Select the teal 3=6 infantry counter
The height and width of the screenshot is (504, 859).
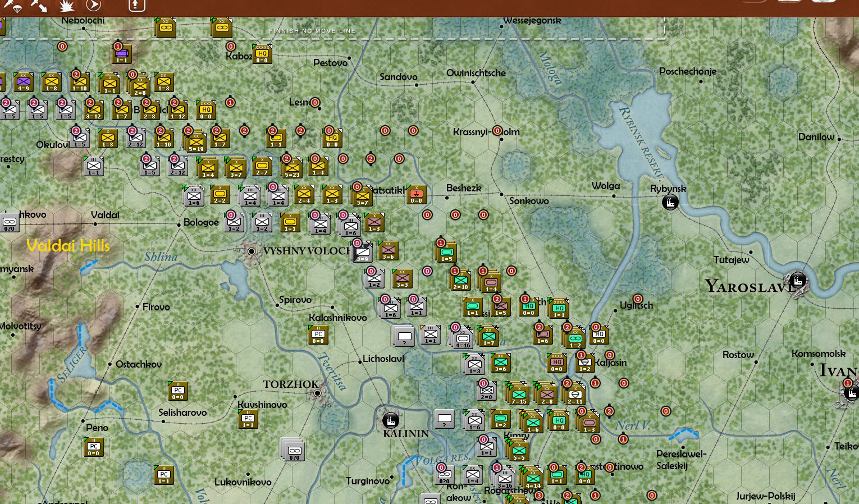(500, 363)
